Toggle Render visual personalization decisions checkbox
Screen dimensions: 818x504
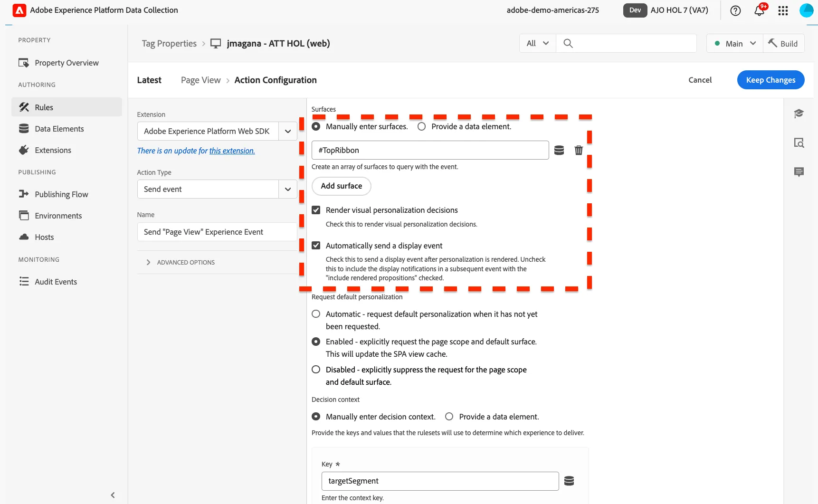click(x=316, y=210)
